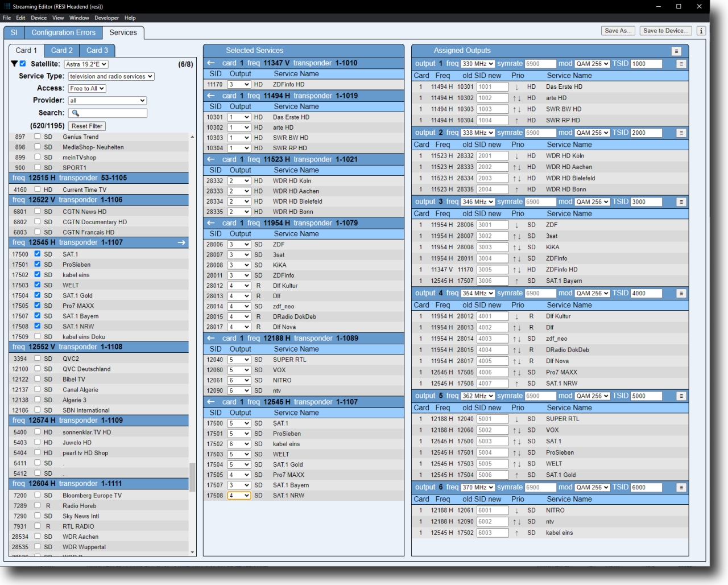Open the menu icon for output 3

[681, 202]
